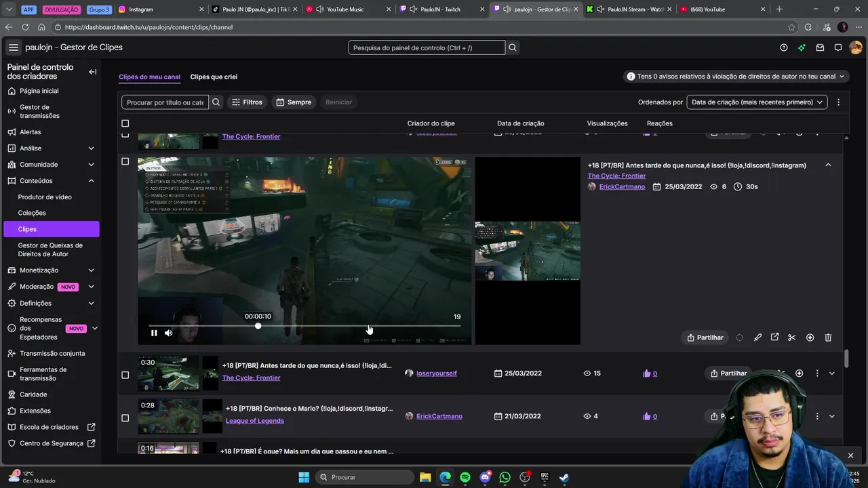Mute the clip player volume
Screen dimensions: 868x488
[x=169, y=333]
